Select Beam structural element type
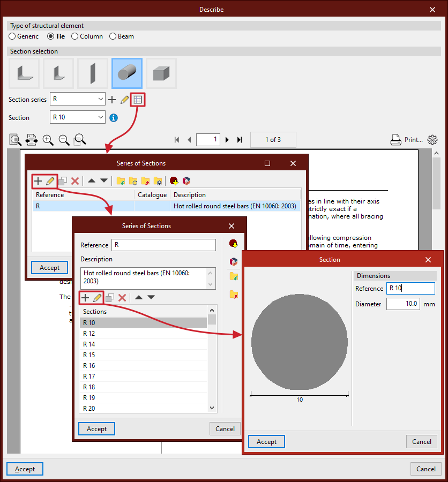This screenshot has height=482, width=448. tap(122, 36)
